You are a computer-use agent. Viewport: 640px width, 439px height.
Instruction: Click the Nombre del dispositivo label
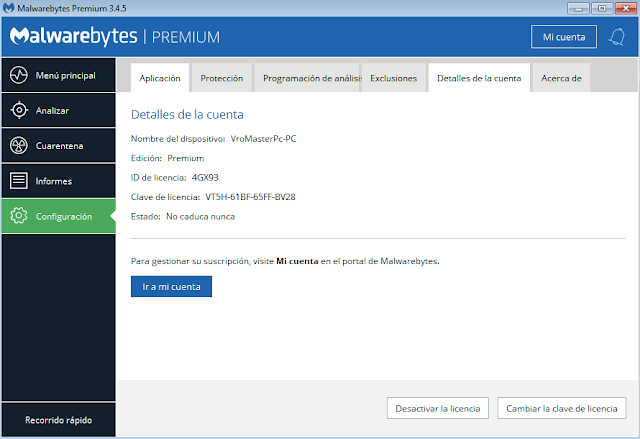tap(178, 139)
